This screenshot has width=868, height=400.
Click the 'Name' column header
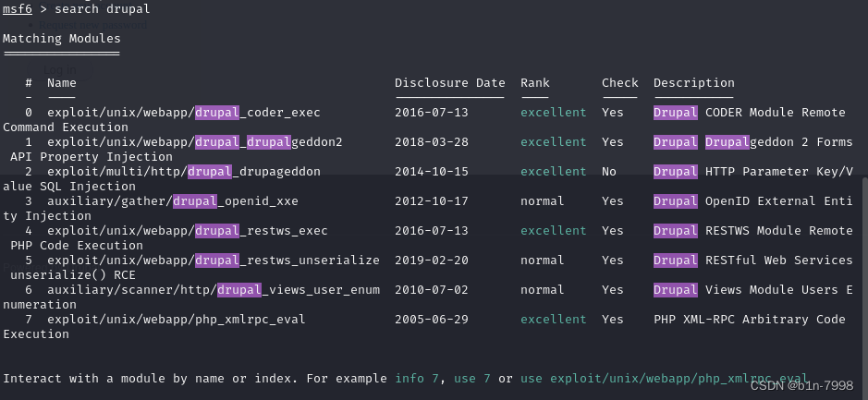point(61,83)
